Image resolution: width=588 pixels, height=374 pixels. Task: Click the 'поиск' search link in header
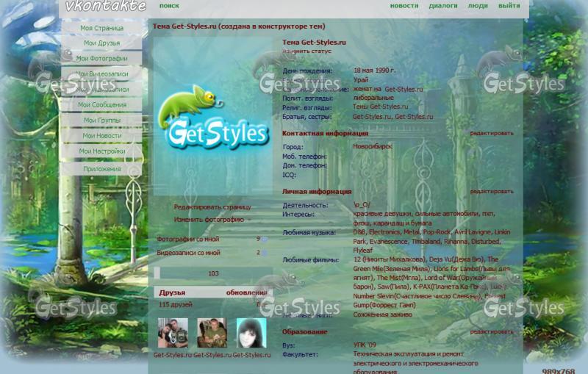169,6
